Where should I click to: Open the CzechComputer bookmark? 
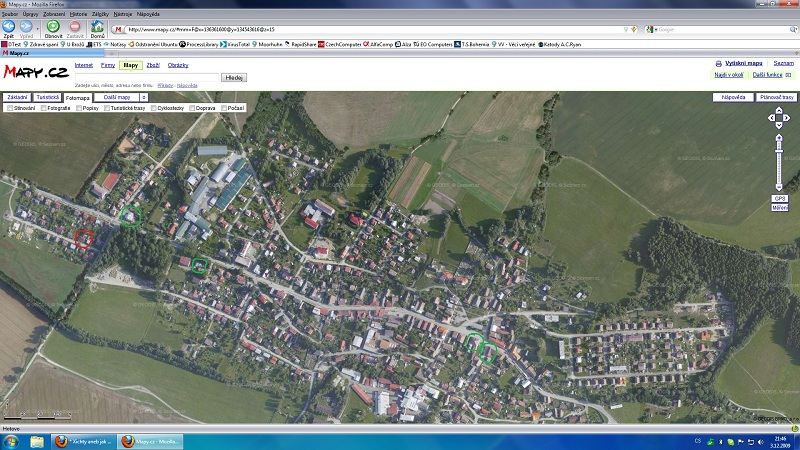point(340,44)
